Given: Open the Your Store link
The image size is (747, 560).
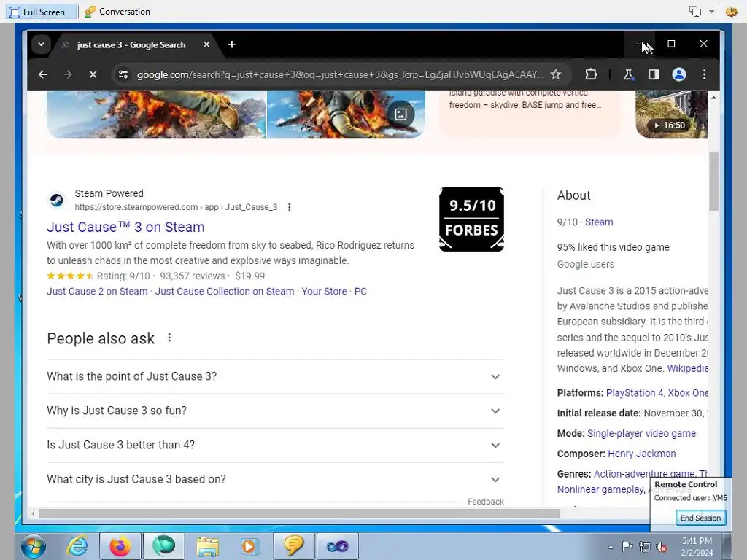Looking at the screenshot, I should (324, 292).
